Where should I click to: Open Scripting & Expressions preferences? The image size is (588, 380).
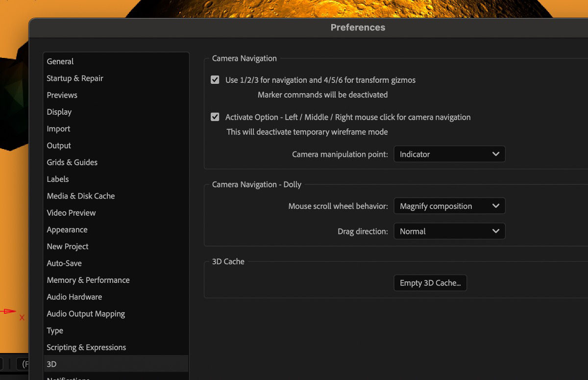(x=86, y=347)
